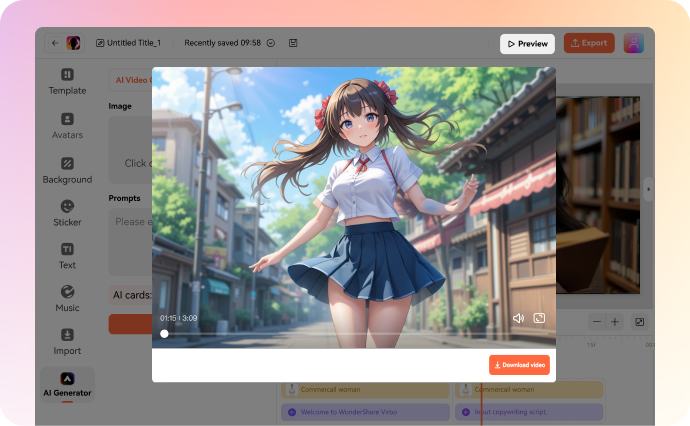Click the image upload area
This screenshot has height=426, width=690.
[x=130, y=150]
